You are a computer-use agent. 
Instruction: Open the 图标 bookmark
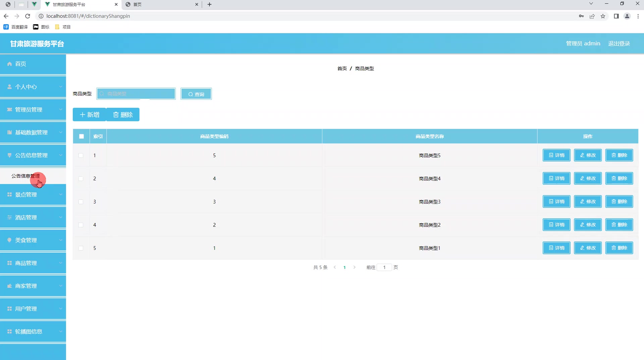pyautogui.click(x=41, y=27)
